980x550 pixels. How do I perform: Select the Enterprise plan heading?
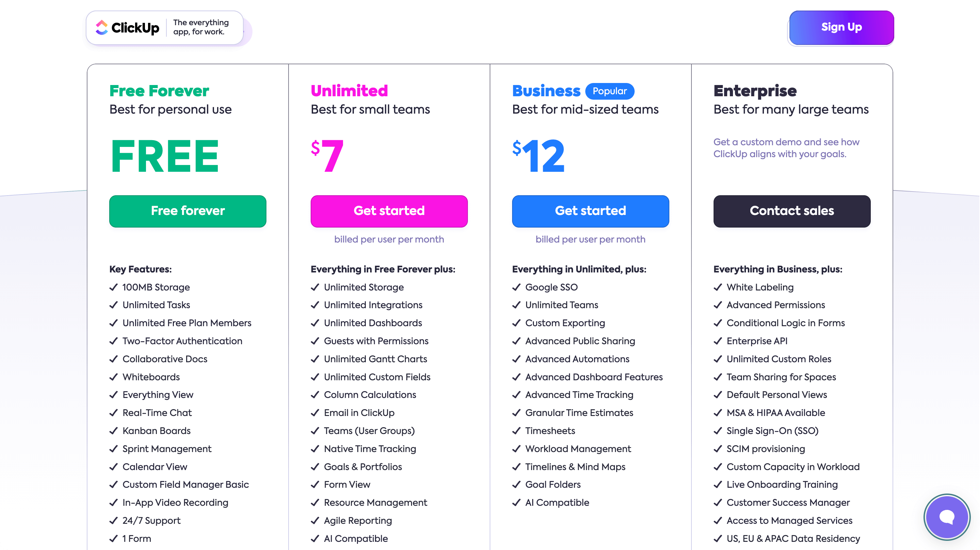click(x=755, y=91)
